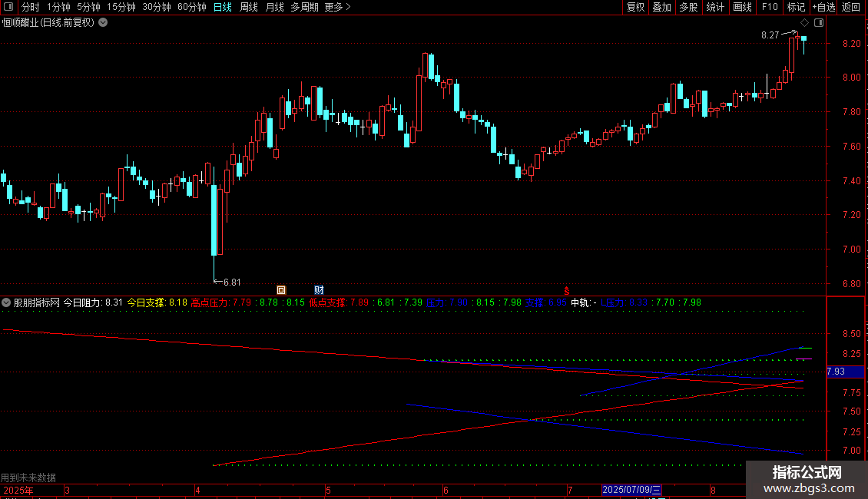The image size is (868, 499).
Task: Click the 高点压力 indicator label
Action: click(210, 302)
